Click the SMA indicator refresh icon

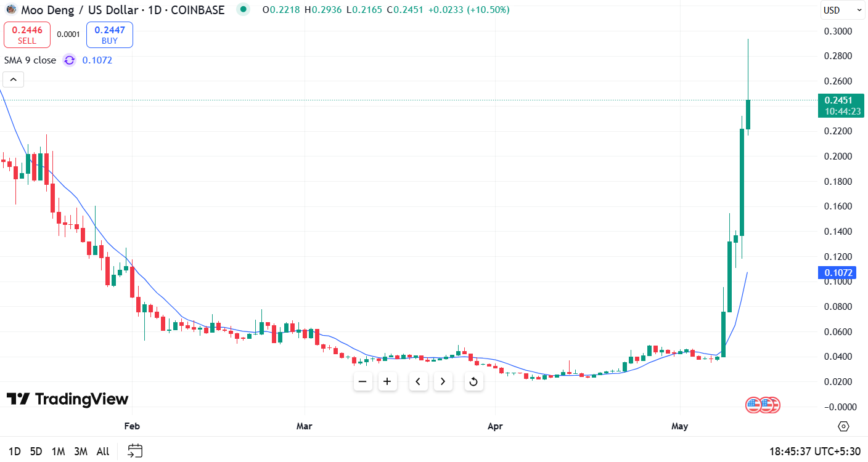pos(70,60)
